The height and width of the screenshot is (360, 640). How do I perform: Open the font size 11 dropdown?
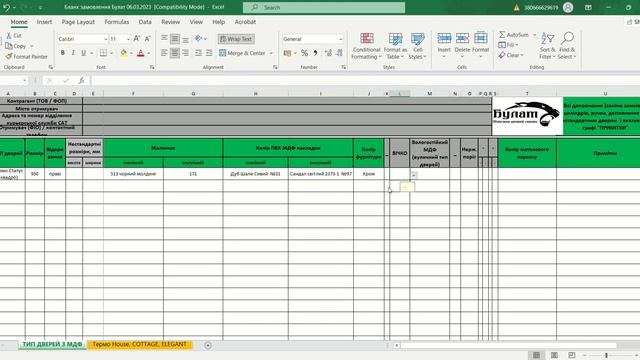pos(128,39)
